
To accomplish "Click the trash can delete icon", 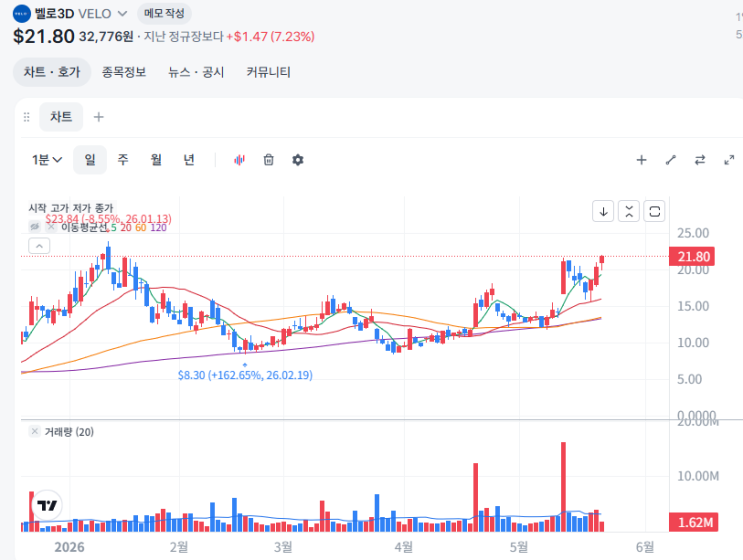I will point(269,160).
